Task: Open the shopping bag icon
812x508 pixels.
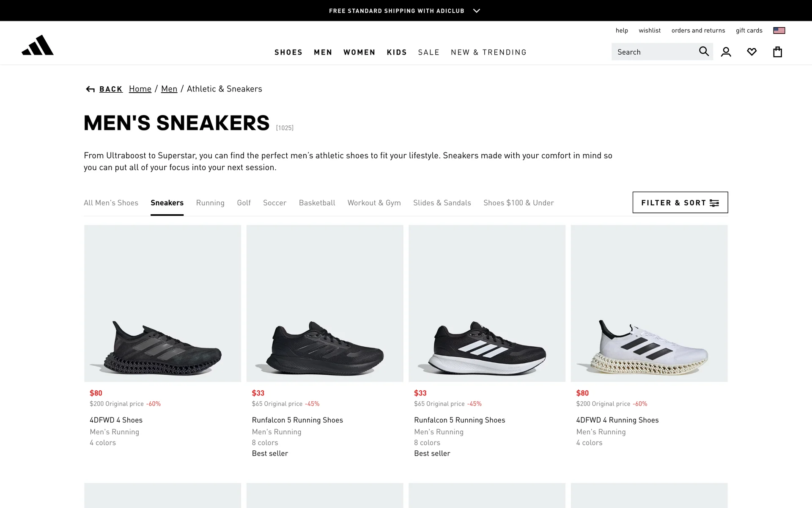Action: coord(777,52)
